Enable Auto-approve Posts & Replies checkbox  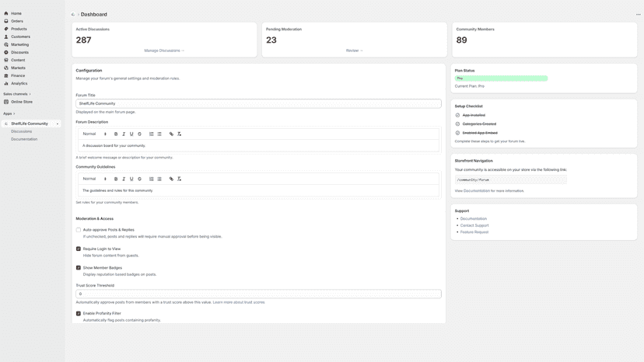point(79,230)
